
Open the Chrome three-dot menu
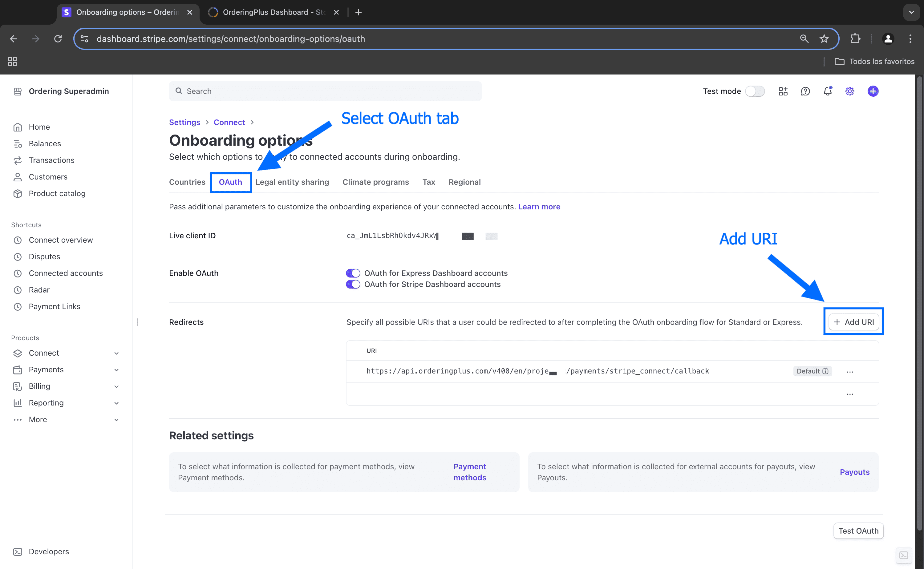click(910, 39)
